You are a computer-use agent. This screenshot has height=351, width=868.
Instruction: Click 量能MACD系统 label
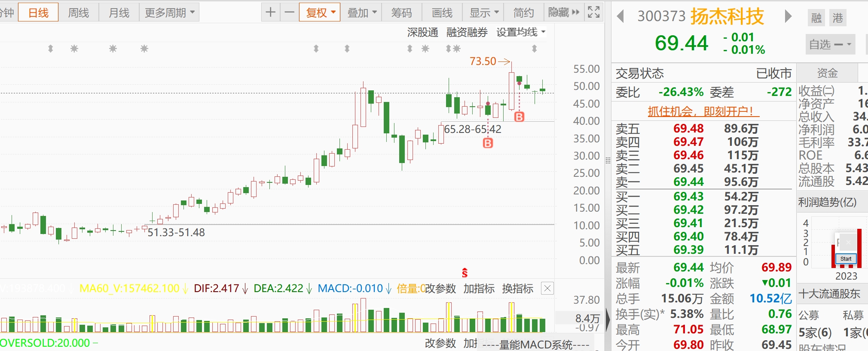(x=536, y=345)
